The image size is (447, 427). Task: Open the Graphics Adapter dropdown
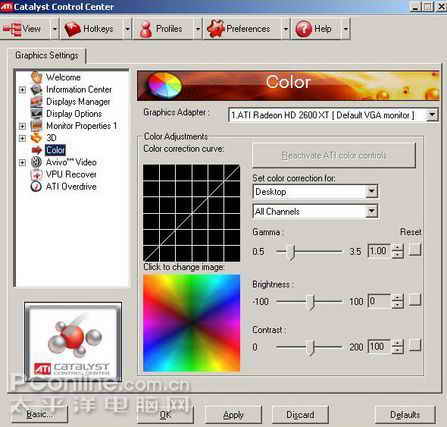pos(432,115)
